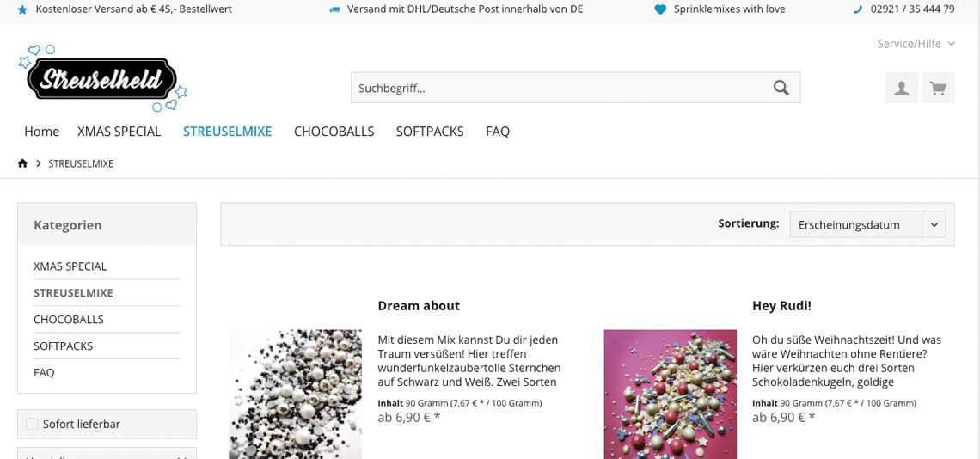
Task: Select SOFTPACKS in Kategorien sidebar
Action: 63,346
